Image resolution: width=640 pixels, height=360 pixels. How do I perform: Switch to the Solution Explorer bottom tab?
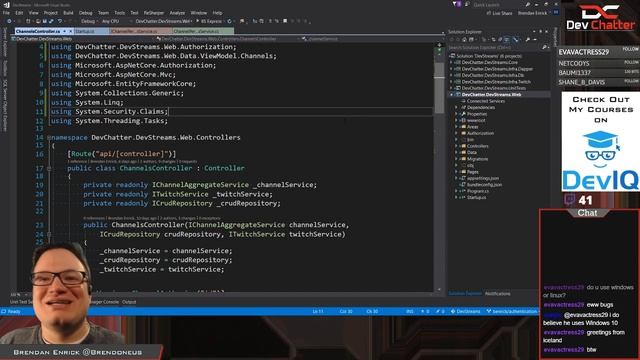(x=465, y=293)
